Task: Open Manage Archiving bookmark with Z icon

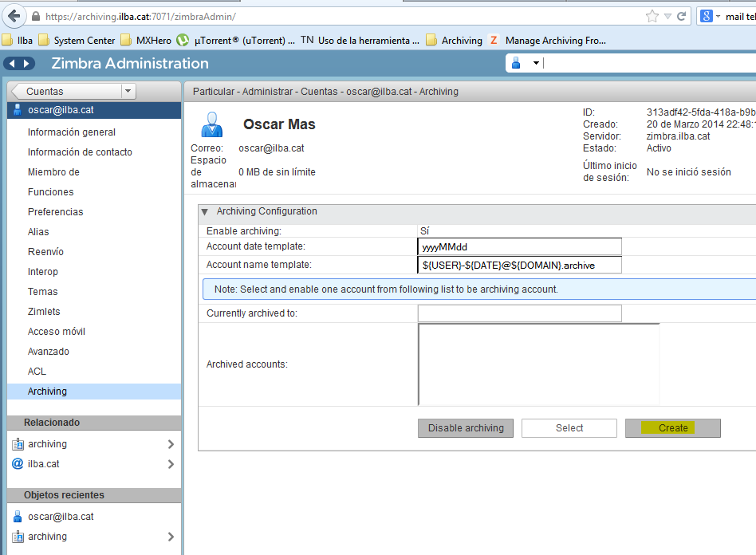Action: pyautogui.click(x=547, y=41)
